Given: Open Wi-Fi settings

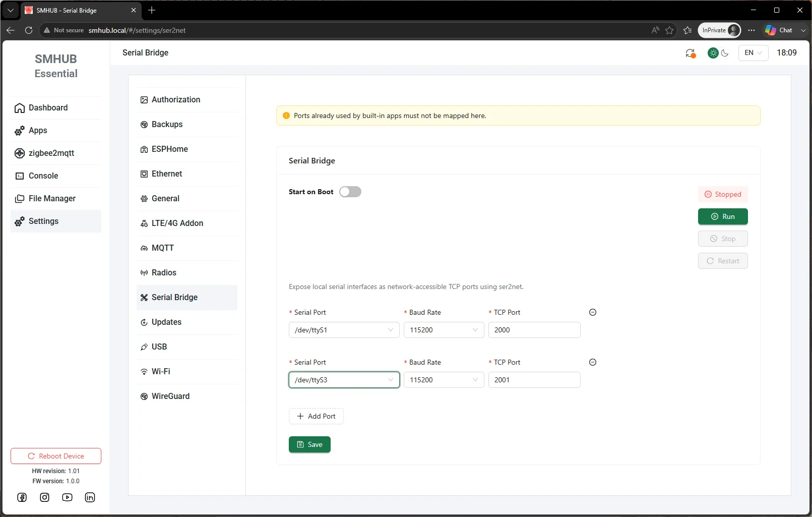Looking at the screenshot, I should (x=187, y=372).
